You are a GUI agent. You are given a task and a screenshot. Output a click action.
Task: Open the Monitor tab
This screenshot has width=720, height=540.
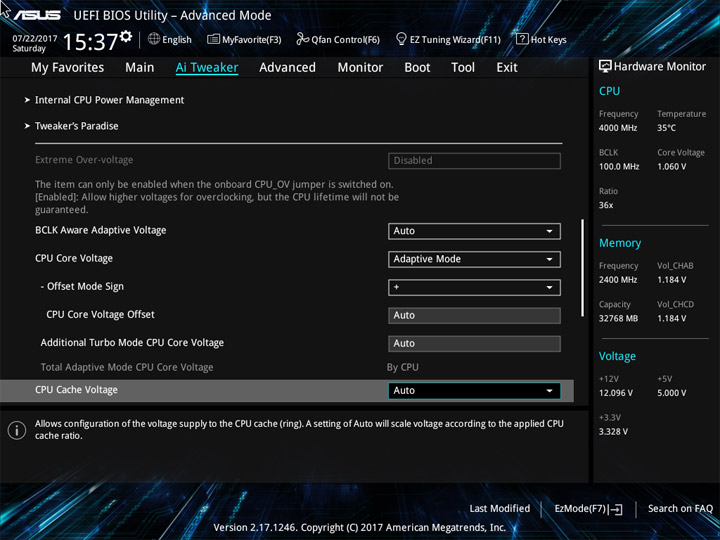360,68
